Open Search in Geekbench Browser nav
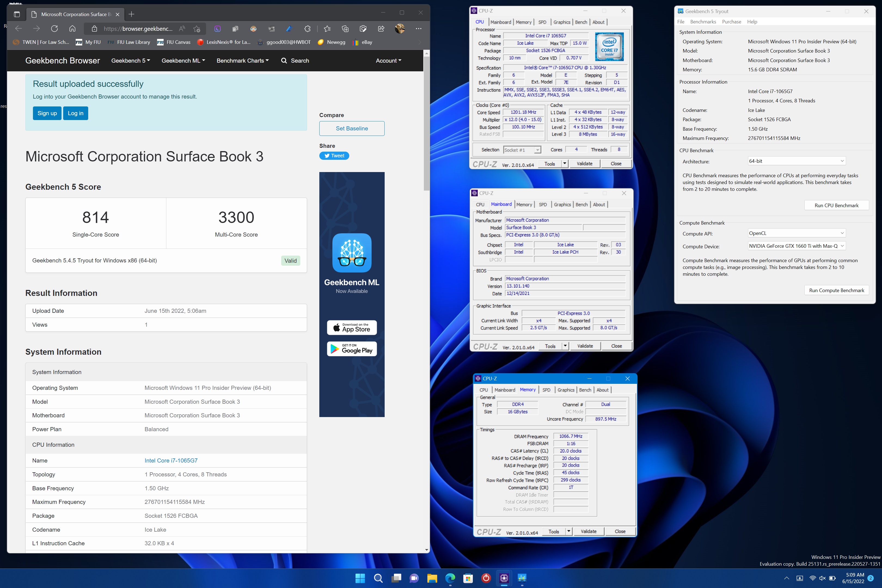This screenshot has width=882, height=588. point(295,60)
